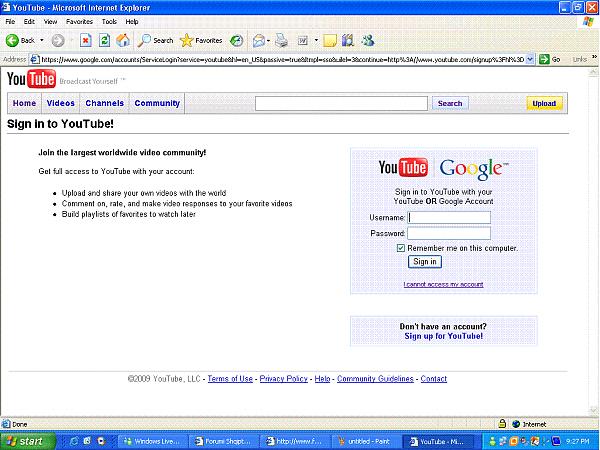
Task: Open the Tools menu
Action: click(x=109, y=21)
